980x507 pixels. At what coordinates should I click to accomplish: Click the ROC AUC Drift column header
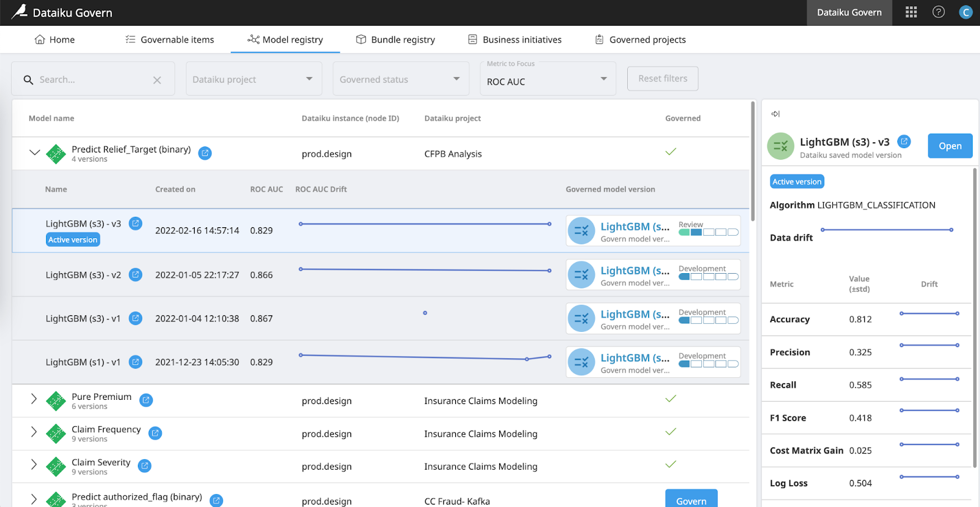coord(321,189)
